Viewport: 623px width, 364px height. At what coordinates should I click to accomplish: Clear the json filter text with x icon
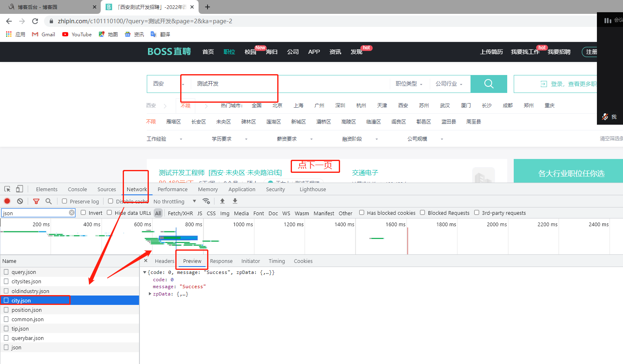pos(72,213)
